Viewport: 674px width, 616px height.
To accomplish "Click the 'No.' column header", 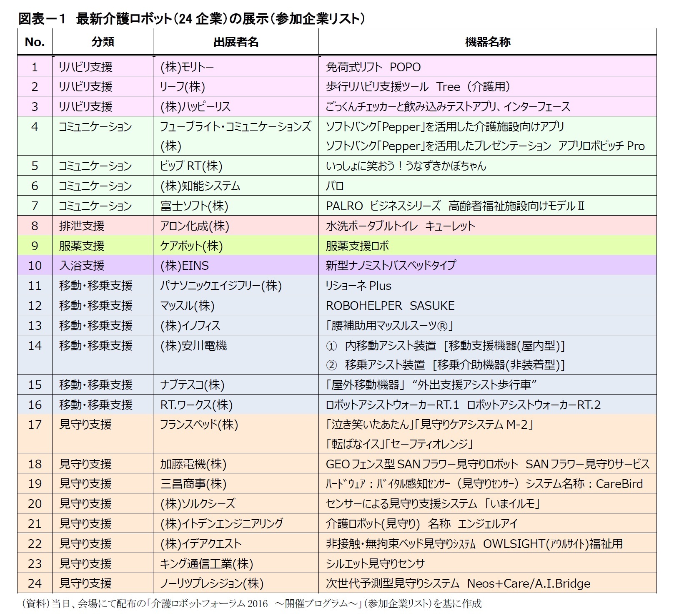I will [x=35, y=42].
